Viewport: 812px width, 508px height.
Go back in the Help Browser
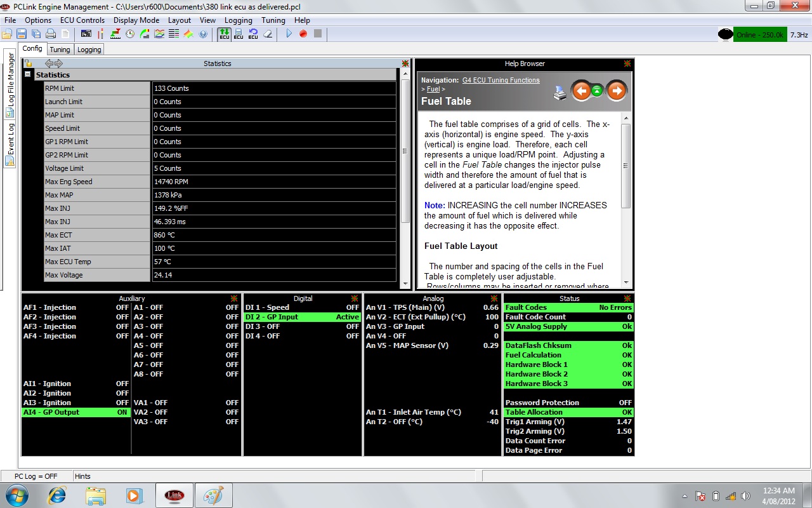click(x=580, y=91)
